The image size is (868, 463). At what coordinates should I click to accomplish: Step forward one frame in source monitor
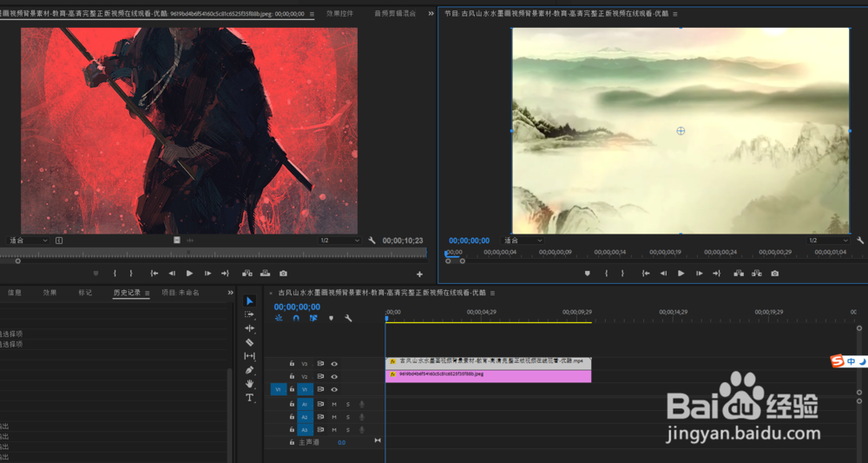click(207, 274)
